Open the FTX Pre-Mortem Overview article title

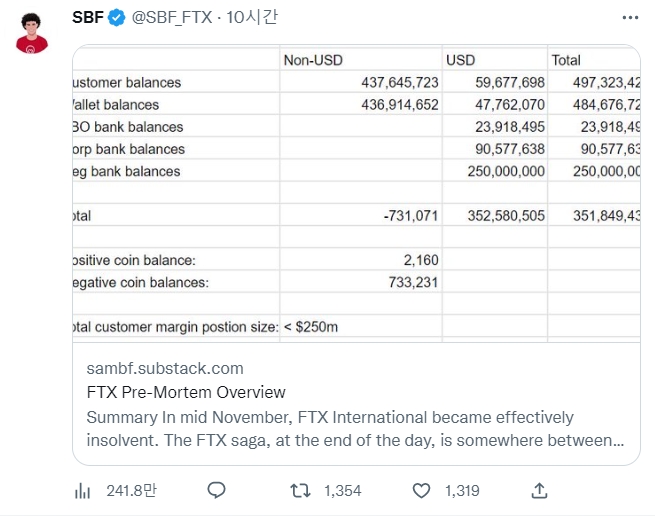click(x=186, y=392)
